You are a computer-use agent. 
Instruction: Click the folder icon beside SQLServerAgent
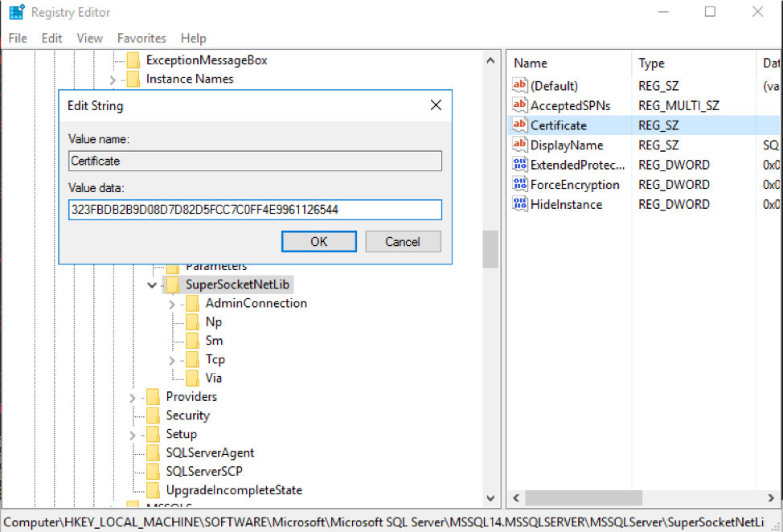pos(153,452)
